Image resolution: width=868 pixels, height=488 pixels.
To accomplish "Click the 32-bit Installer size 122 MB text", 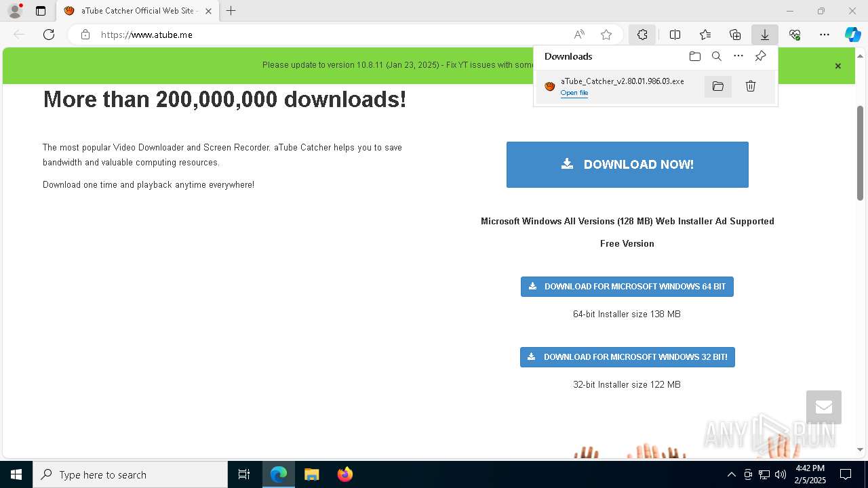I will [x=627, y=385].
